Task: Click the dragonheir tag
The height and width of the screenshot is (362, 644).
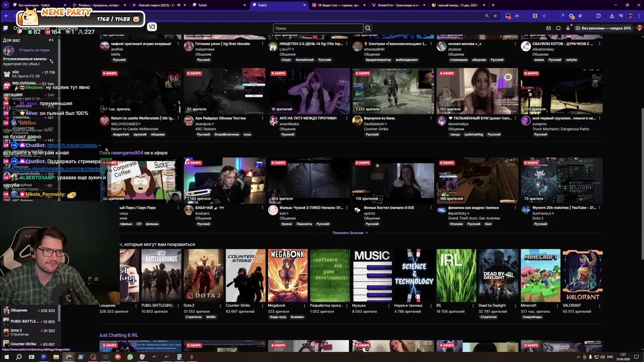Action: [x=121, y=135]
